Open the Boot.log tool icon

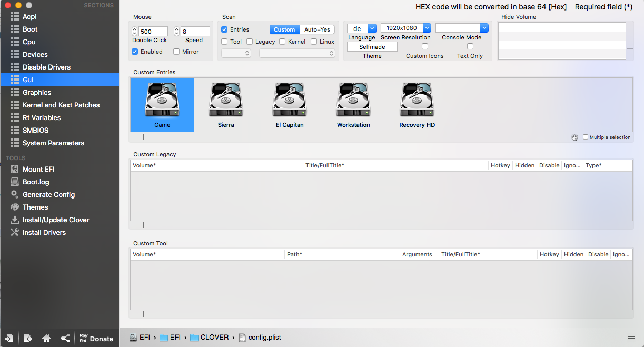click(x=15, y=182)
